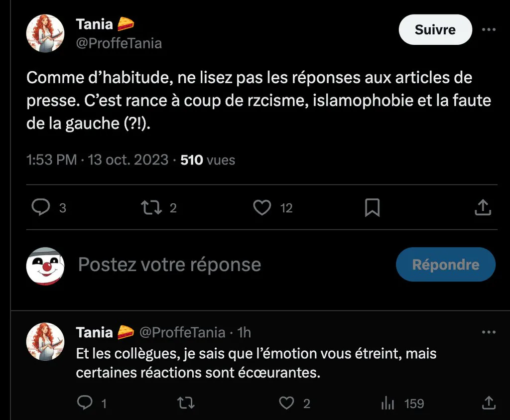Share the reply tweet

click(x=489, y=403)
